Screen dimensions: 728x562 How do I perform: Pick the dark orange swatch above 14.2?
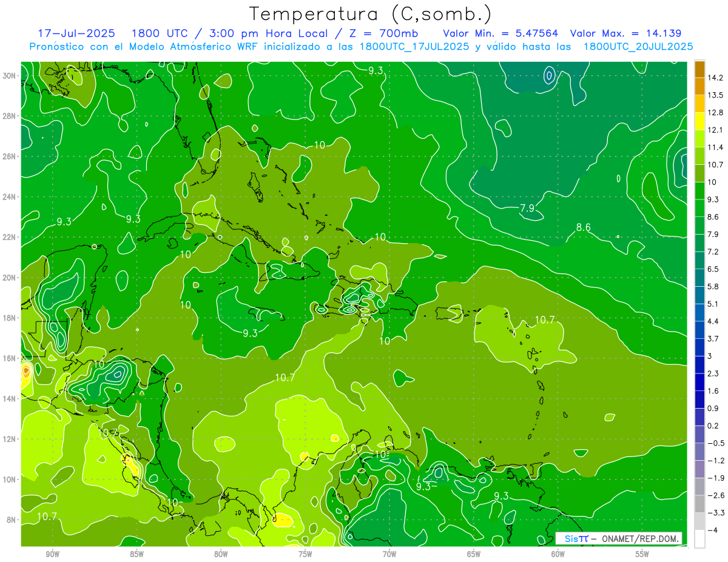tap(699, 69)
